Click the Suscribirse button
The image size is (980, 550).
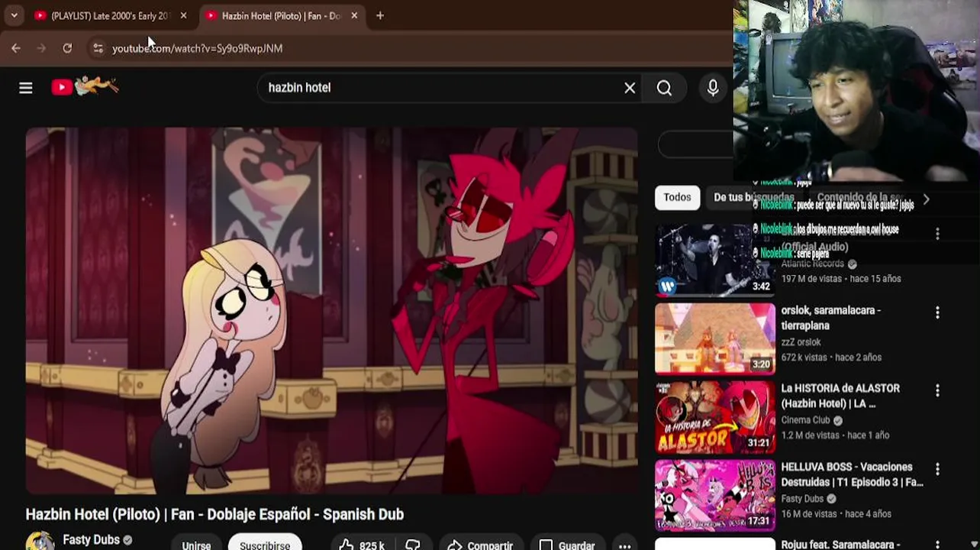[265, 544]
